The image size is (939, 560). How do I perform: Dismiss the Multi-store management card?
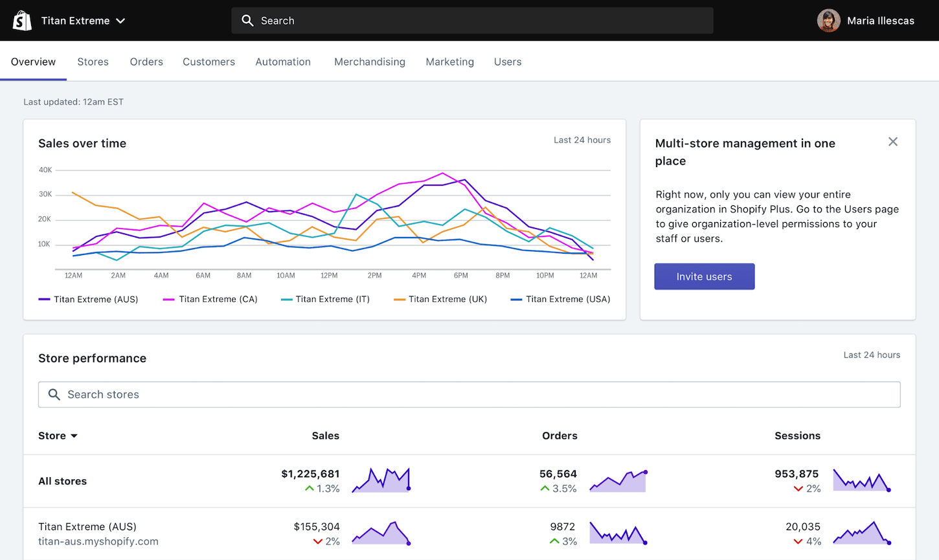893,142
